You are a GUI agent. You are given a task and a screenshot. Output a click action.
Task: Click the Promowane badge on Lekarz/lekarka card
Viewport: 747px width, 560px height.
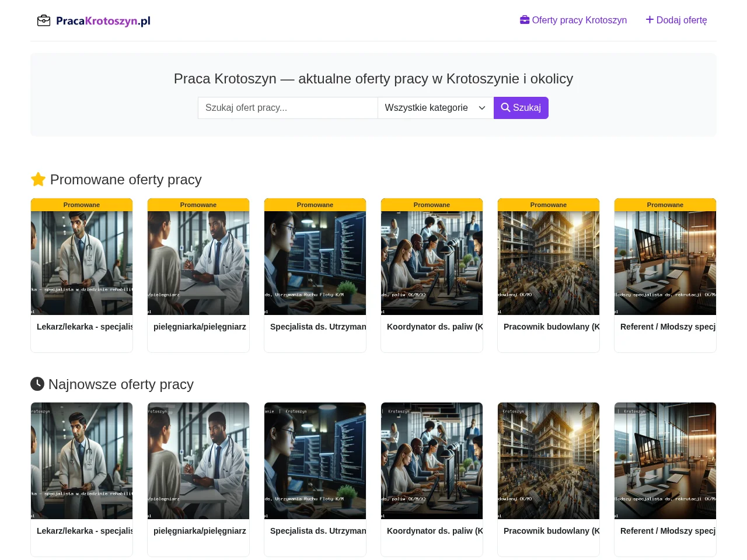click(82, 205)
